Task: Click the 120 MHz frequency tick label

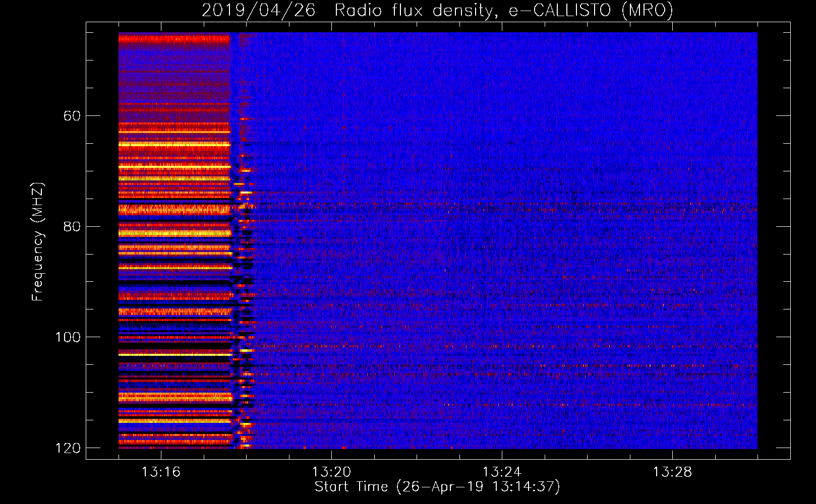Action: tap(68, 448)
